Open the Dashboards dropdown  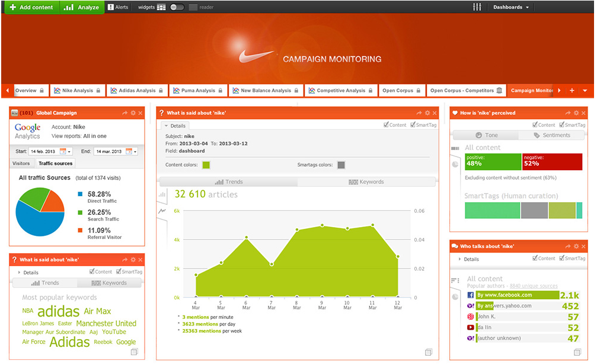click(511, 7)
